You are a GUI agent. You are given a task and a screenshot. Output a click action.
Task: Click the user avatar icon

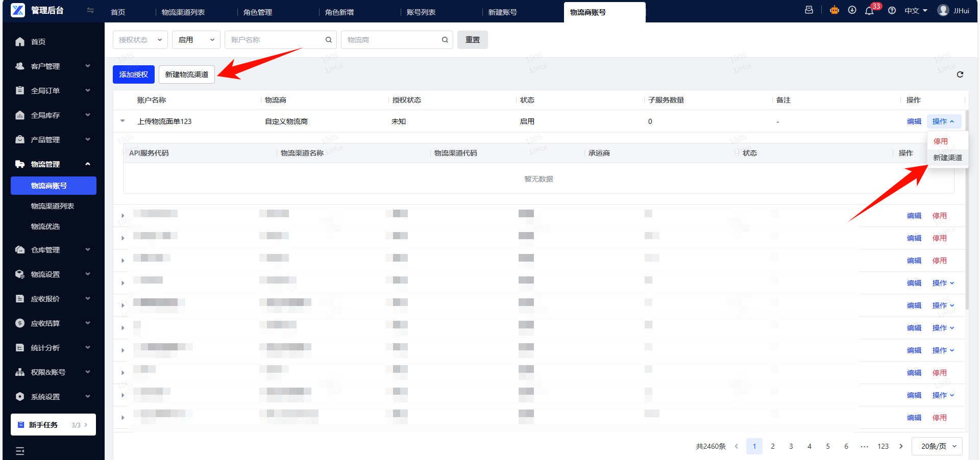tap(943, 10)
